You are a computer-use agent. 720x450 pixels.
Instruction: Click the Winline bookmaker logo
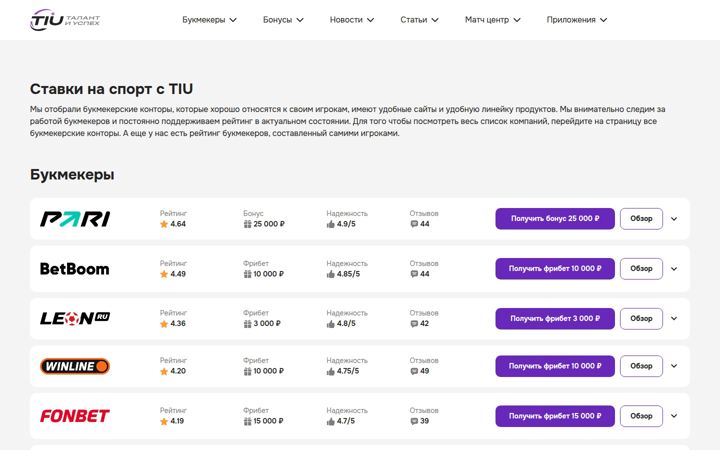tap(75, 366)
